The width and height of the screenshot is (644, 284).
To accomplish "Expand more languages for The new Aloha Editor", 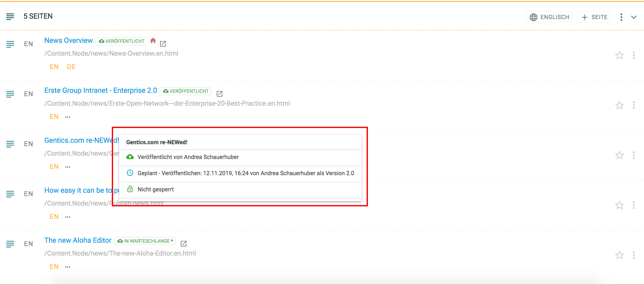I will point(68,267).
